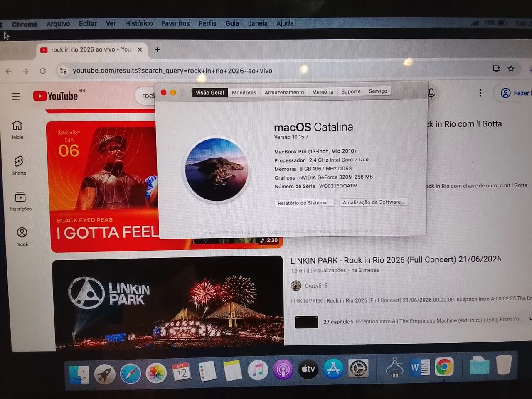Image resolution: width=532 pixels, height=399 pixels.
Task: Click the Fazer login button
Action: pos(514,93)
